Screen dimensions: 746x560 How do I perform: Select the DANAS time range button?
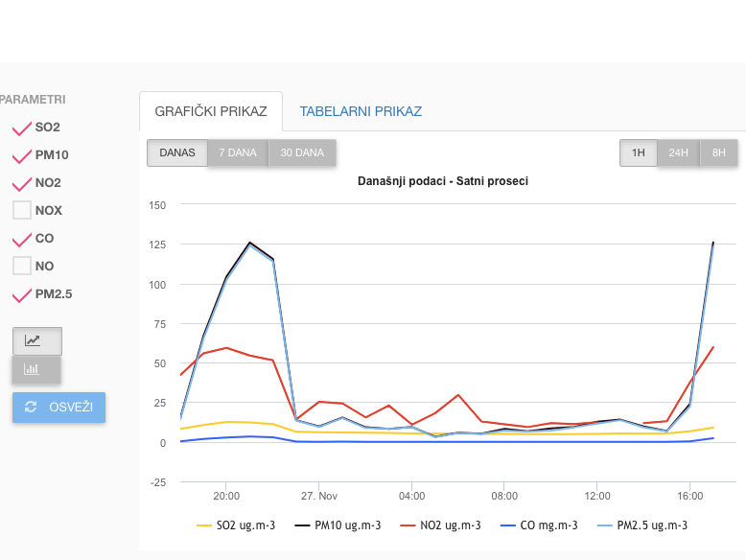(177, 152)
